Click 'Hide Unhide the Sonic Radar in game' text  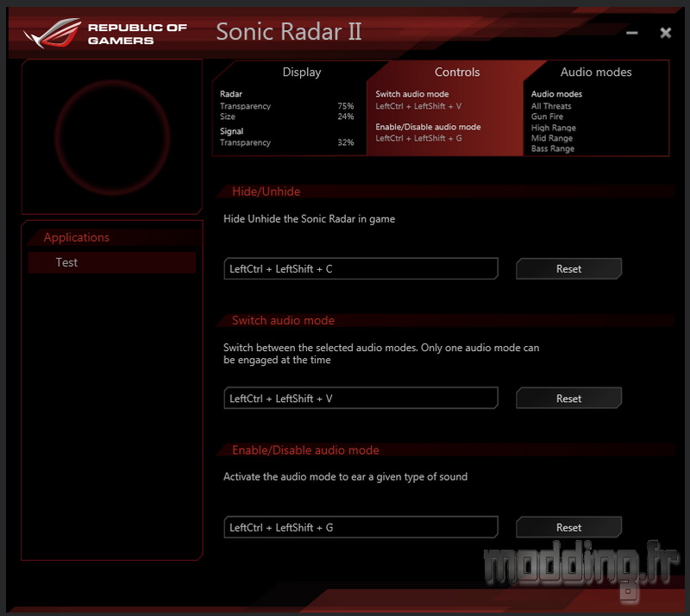coord(309,219)
